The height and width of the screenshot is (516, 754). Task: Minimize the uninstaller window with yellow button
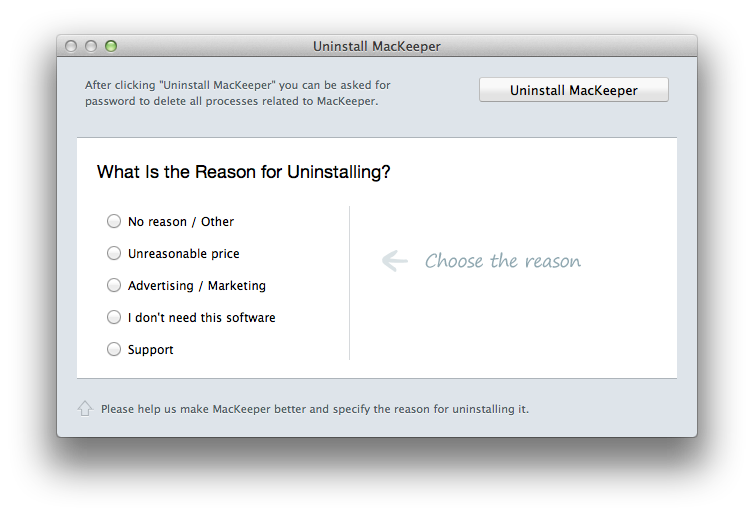pos(91,46)
